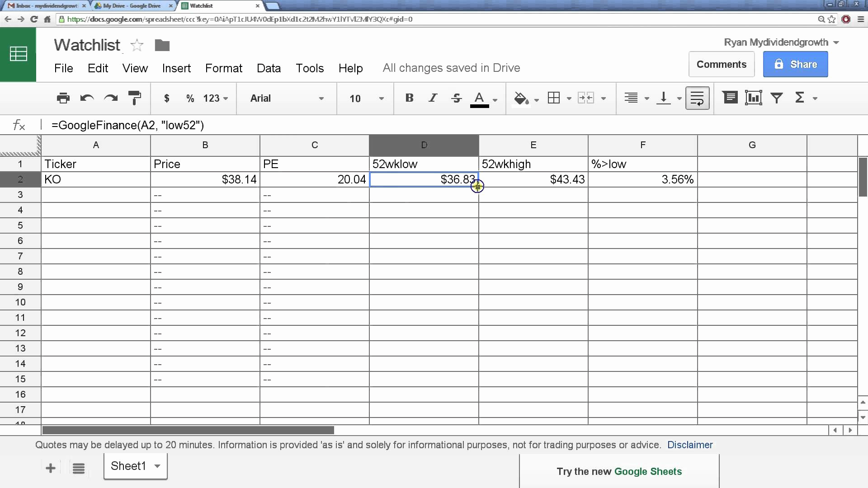Open the text color picker
The image size is (868, 488).
click(480, 98)
